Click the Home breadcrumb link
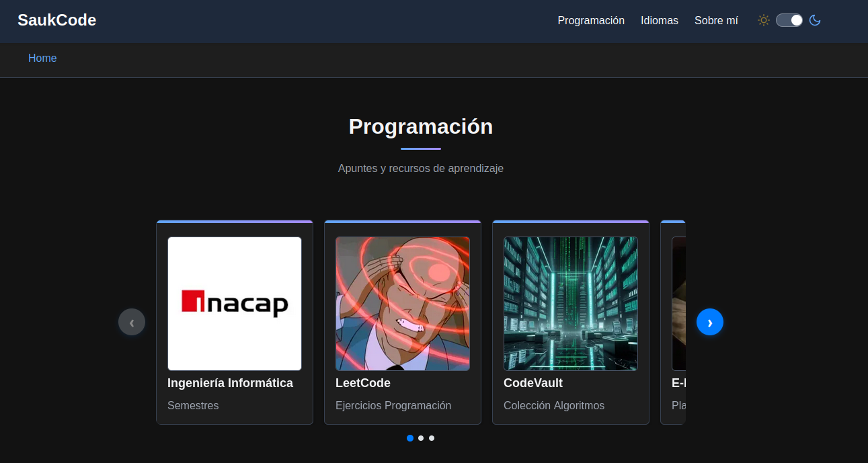Screen dimensions: 868x463 (x=42, y=58)
